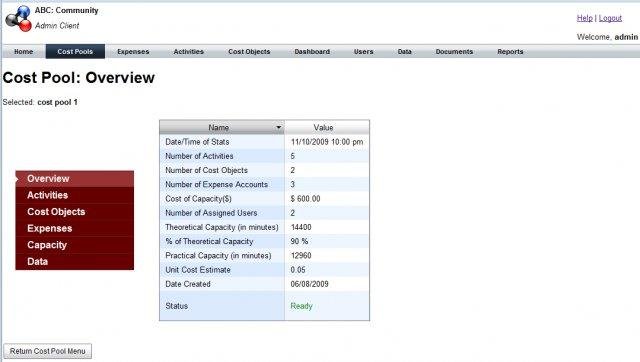This screenshot has width=640, height=362.
Task: Click the Value column header
Action: tap(327, 127)
